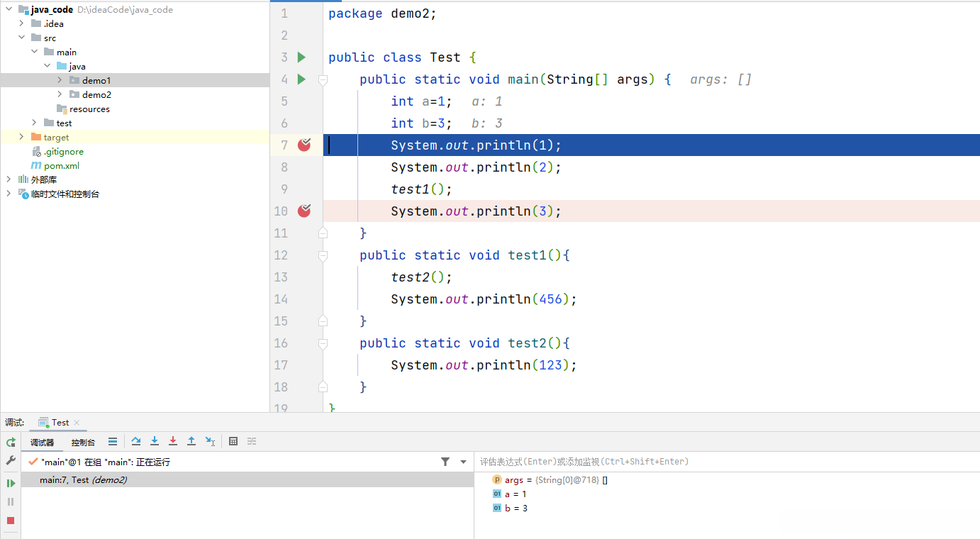Expand the demo1 package folder
This screenshot has width=980, height=539.
(60, 80)
